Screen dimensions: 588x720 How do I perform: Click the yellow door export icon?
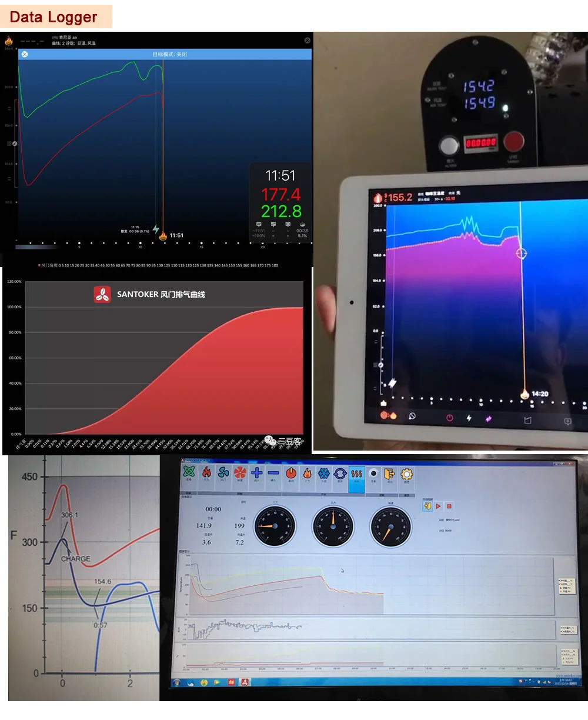point(389,473)
